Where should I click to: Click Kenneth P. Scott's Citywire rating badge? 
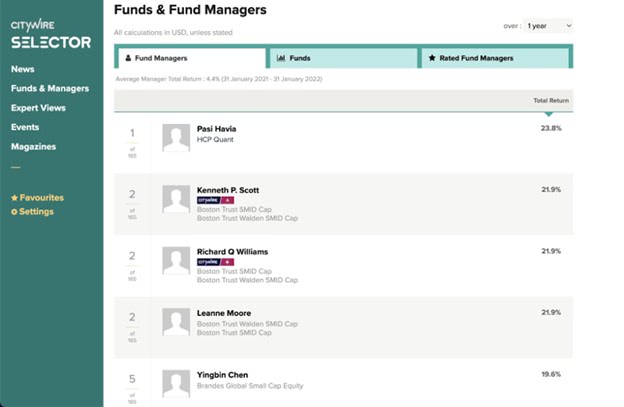point(215,200)
